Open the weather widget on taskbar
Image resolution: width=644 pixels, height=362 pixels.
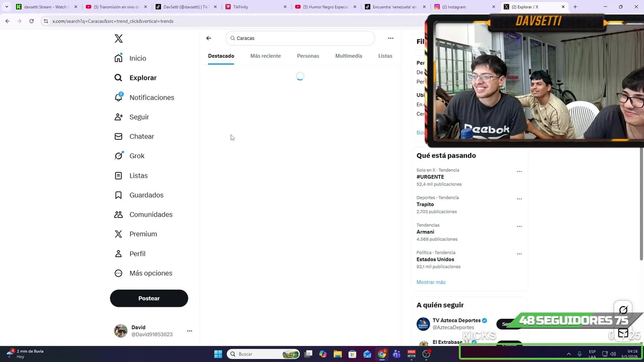[x=25, y=354]
